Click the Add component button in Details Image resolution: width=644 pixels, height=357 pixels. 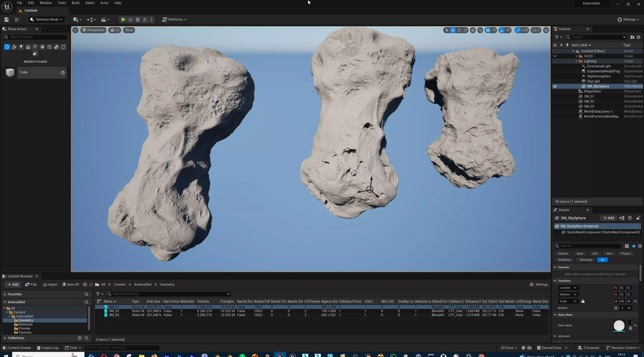[x=608, y=218]
